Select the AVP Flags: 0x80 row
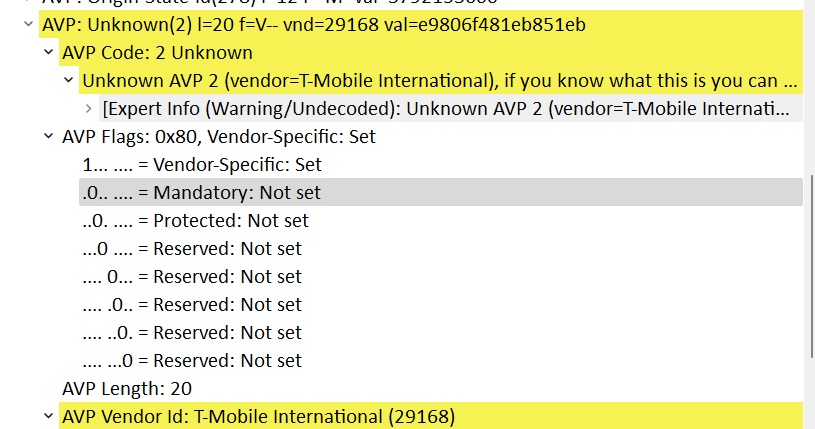This screenshot has height=429, width=815. 219,136
